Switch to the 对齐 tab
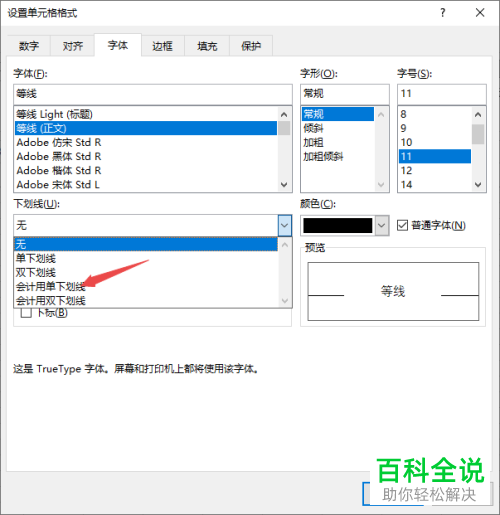 point(73,46)
